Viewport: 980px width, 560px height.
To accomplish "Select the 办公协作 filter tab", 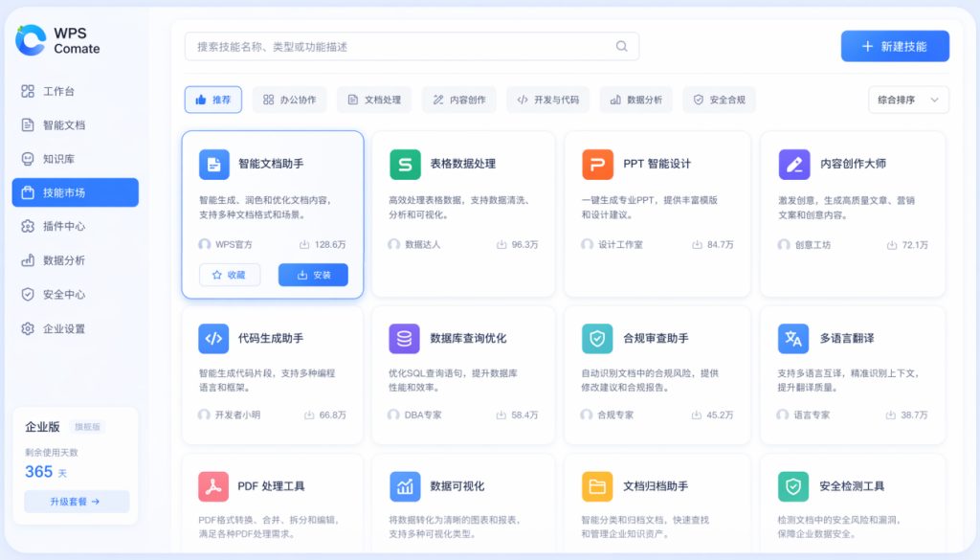I will click(x=289, y=100).
